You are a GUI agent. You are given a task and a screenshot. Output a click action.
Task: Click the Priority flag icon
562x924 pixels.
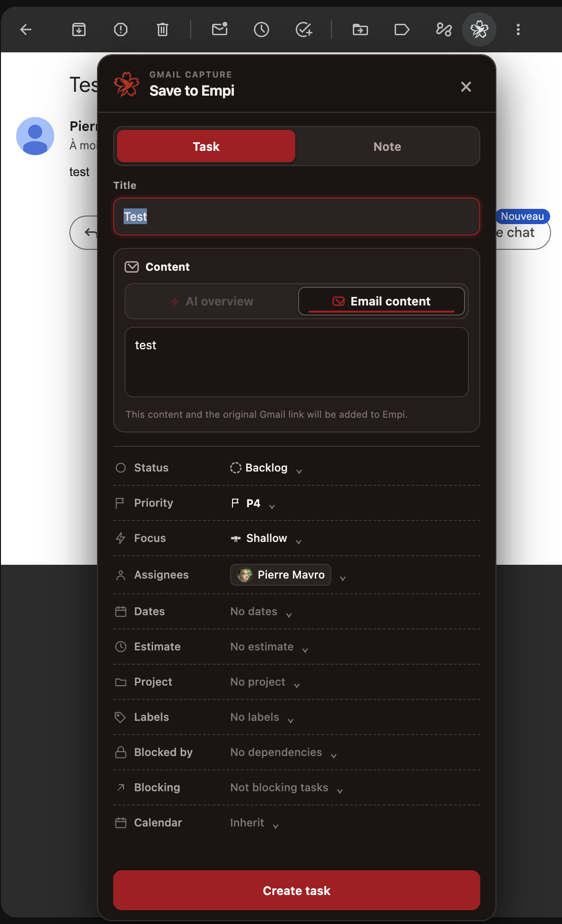[x=120, y=503]
